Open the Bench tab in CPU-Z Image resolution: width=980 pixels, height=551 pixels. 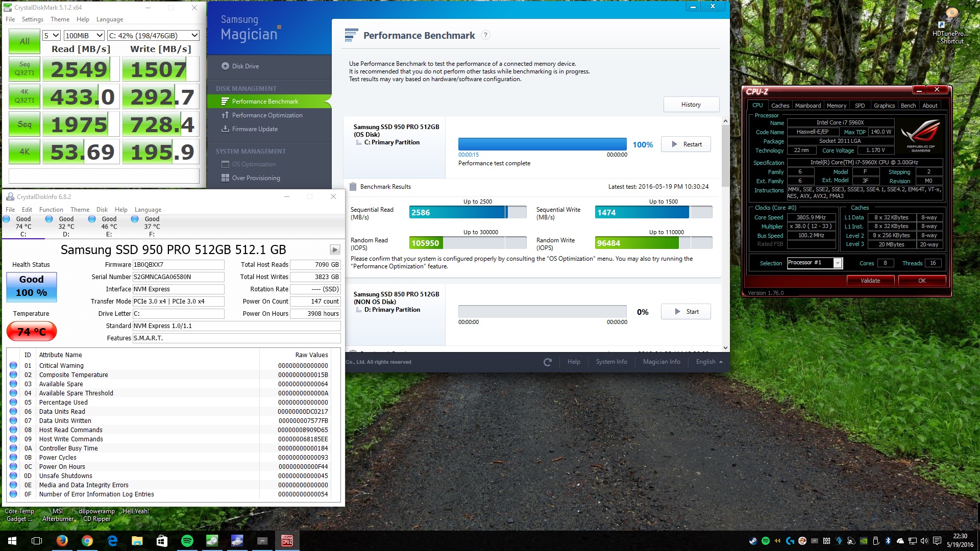pyautogui.click(x=908, y=106)
